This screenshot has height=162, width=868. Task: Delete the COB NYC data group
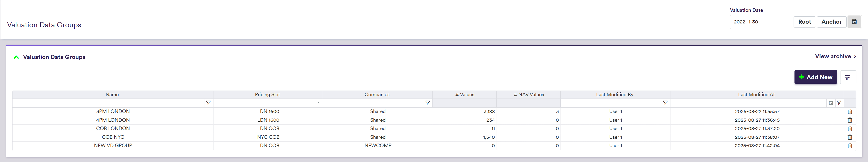coord(850,137)
